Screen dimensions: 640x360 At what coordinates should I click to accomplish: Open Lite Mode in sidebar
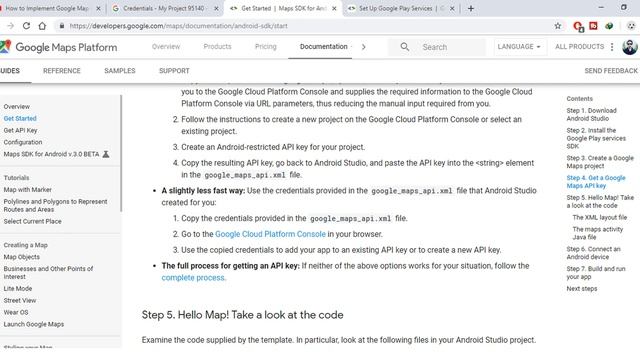[18, 289]
